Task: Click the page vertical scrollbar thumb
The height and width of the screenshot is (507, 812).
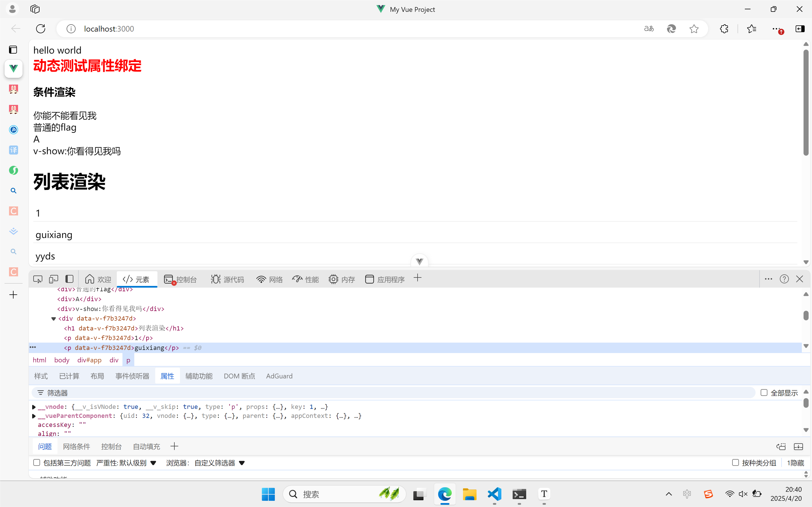Action: pos(806,102)
